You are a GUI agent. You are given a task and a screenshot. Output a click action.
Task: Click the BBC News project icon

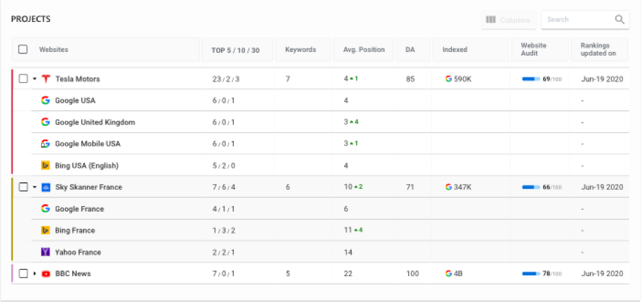coord(46,274)
